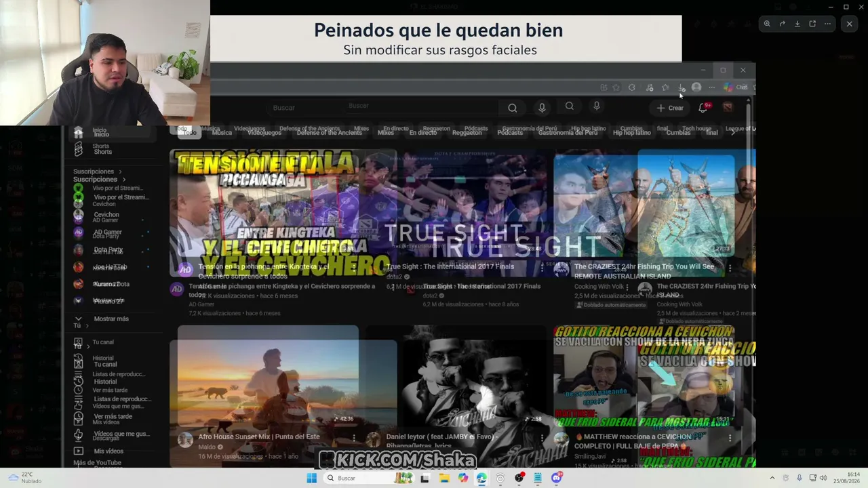Show more filter chips with the right arrow
The image size is (868, 488).
[733, 132]
